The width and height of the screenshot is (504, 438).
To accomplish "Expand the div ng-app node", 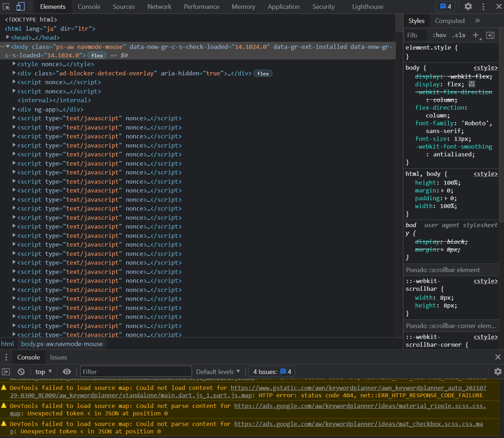I will point(14,109).
